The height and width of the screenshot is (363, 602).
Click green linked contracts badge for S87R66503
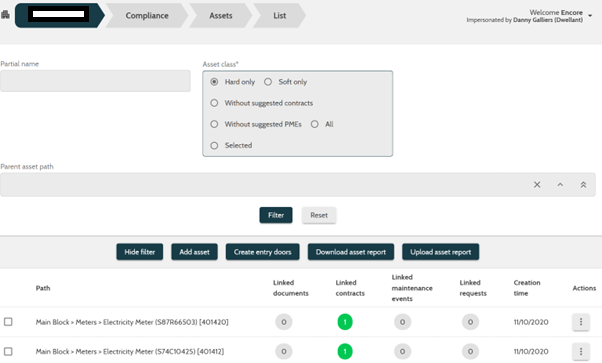point(345,322)
